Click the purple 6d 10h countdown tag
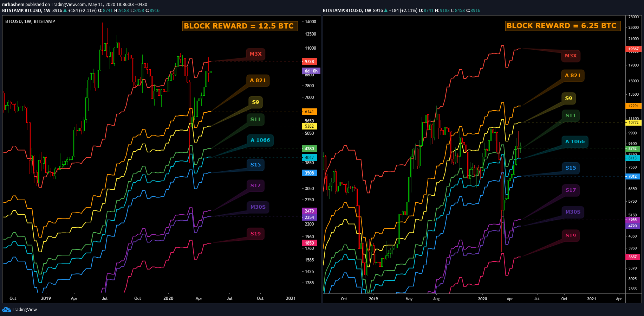 (311, 71)
